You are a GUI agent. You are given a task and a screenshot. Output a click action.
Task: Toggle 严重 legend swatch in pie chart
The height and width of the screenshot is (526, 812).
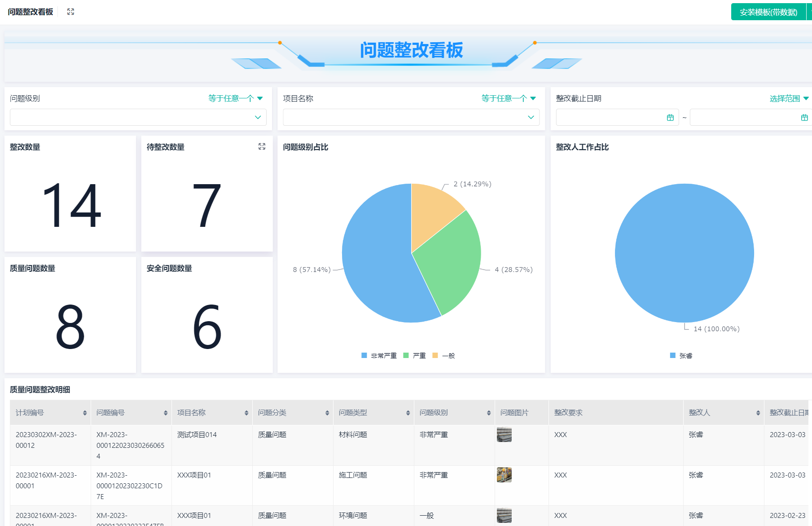coord(406,355)
